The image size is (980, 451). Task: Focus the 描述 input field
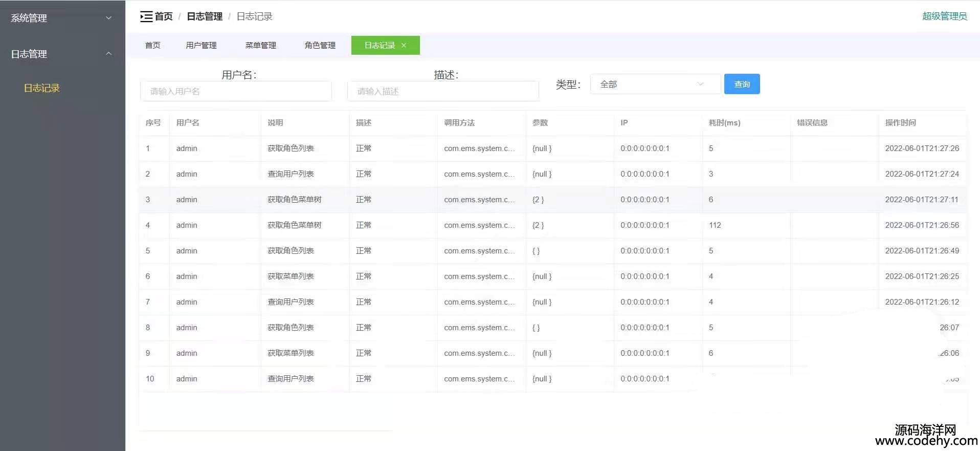coord(443,91)
